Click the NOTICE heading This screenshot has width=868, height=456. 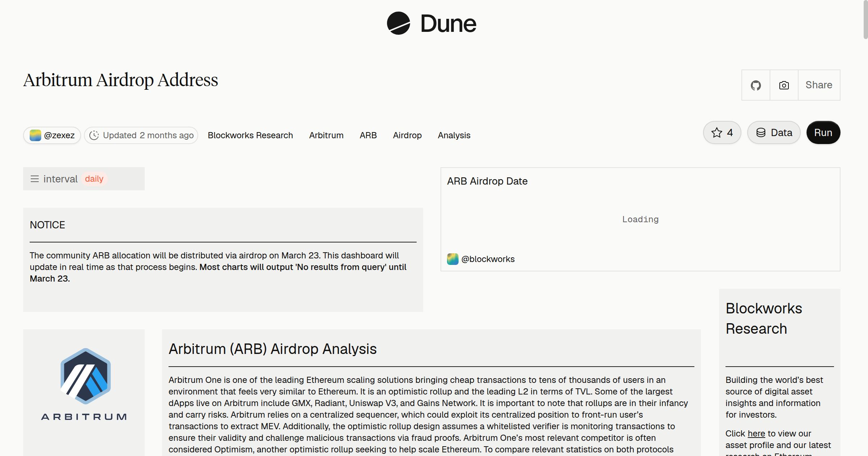coord(47,225)
